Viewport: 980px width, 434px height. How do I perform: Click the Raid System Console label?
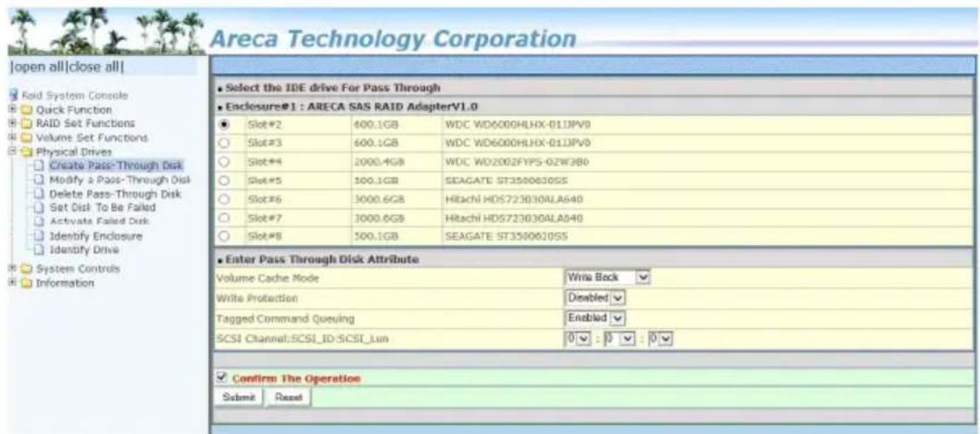[75, 96]
